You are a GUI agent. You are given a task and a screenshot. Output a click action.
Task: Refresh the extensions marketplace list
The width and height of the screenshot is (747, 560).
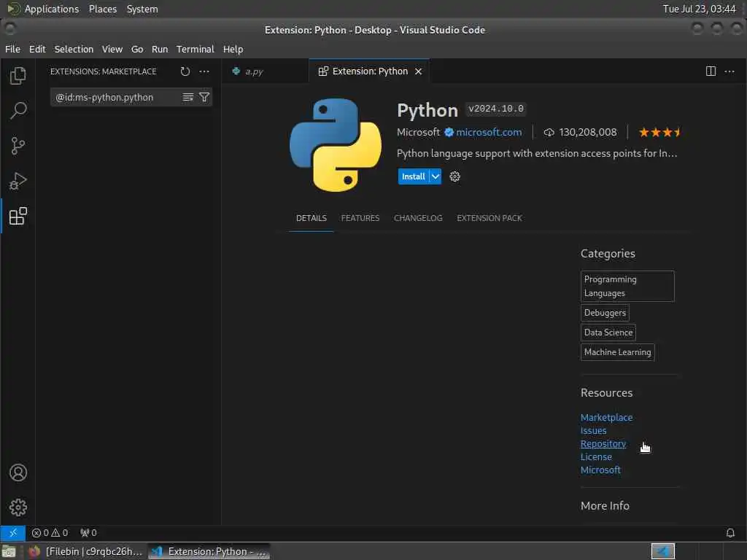click(185, 71)
